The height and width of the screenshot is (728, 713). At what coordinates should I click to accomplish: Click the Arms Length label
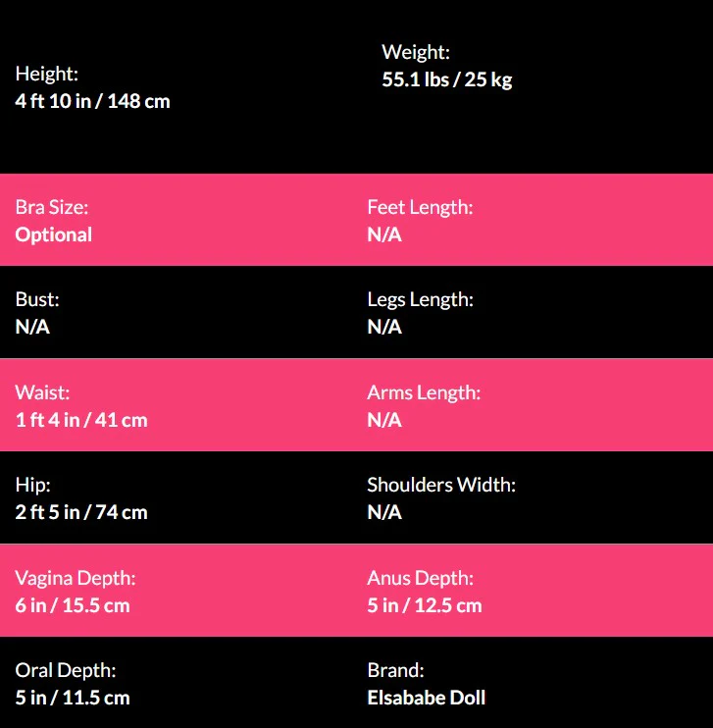click(424, 392)
